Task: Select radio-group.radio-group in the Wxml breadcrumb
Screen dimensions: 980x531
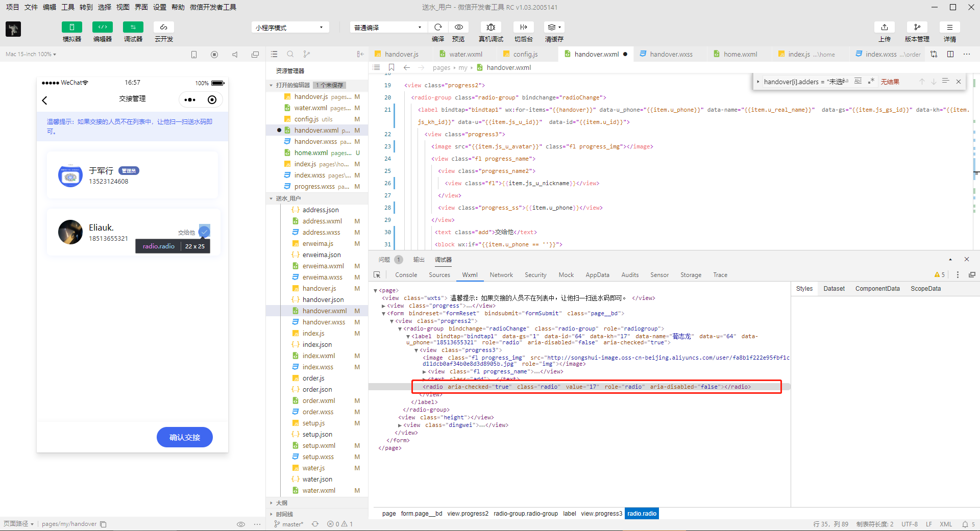Action: [526, 514]
